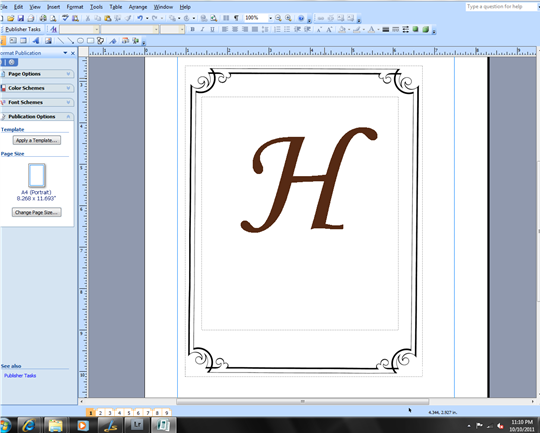This screenshot has height=433, width=540.
Task: Click the Apply a Template button
Action: click(37, 140)
